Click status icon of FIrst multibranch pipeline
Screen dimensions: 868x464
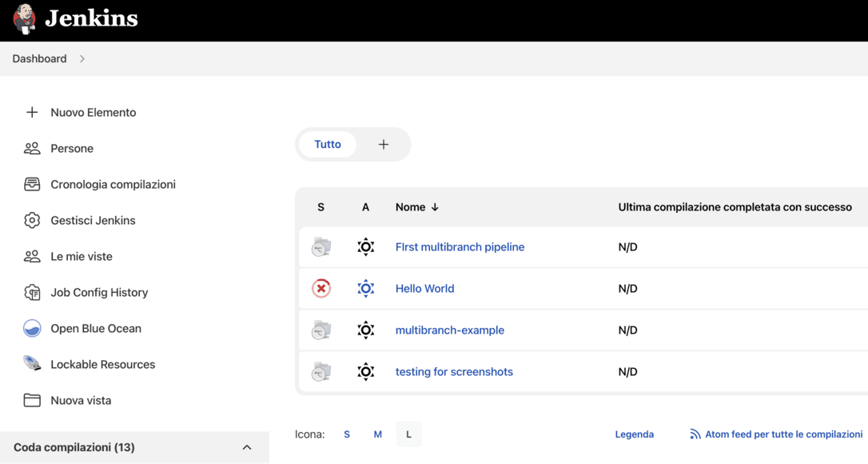click(x=321, y=247)
